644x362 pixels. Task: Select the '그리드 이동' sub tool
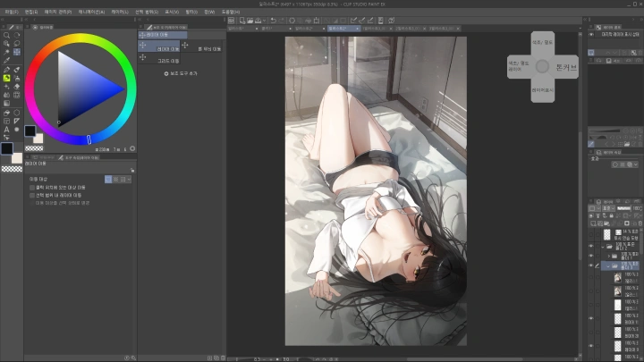158,58
